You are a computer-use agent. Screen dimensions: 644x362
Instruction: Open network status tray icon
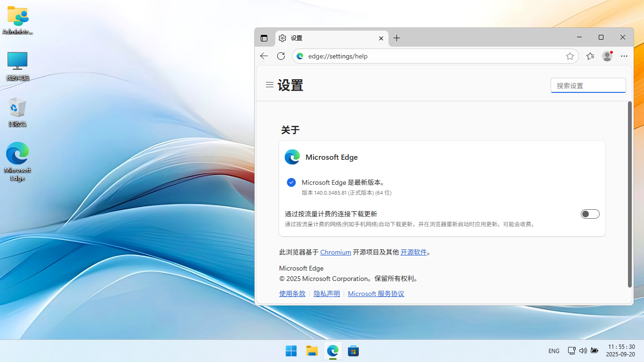(x=572, y=351)
